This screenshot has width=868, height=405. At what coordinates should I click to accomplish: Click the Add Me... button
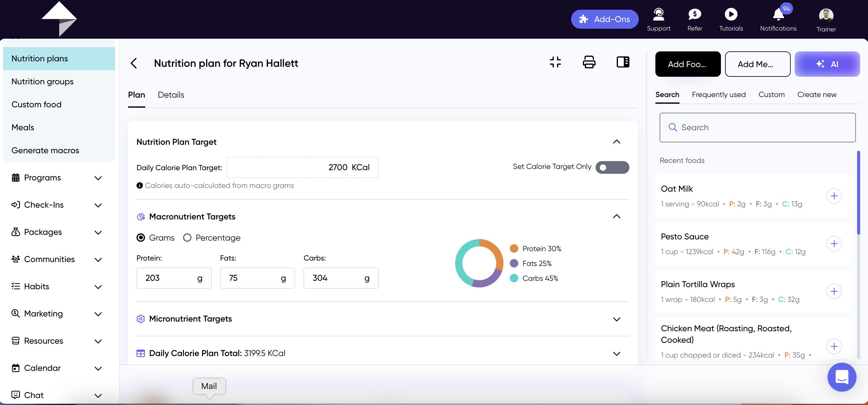[x=757, y=64]
